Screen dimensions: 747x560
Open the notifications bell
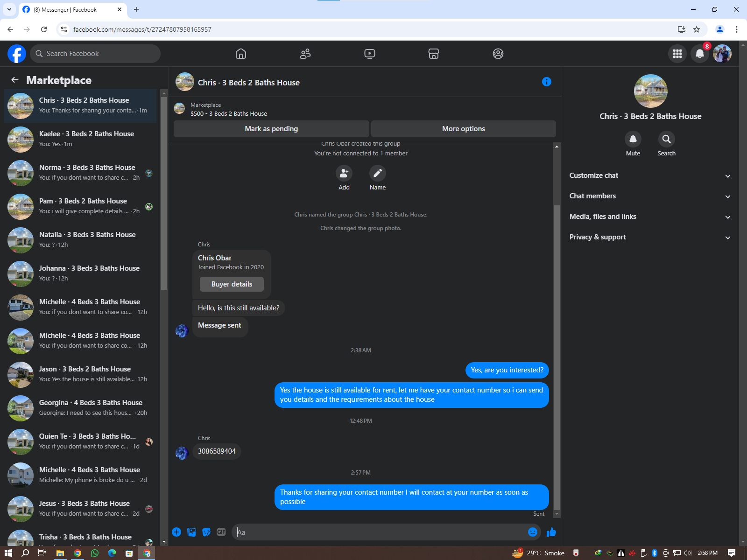click(700, 54)
